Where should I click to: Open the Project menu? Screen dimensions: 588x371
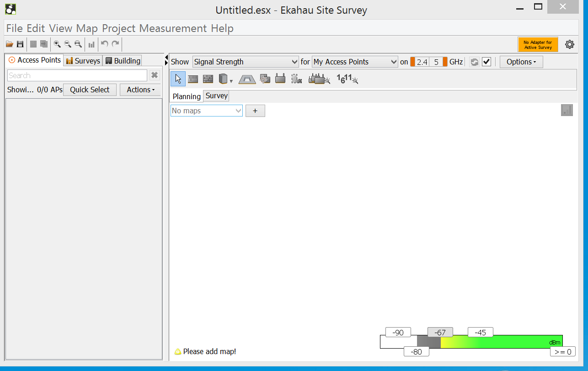118,28
